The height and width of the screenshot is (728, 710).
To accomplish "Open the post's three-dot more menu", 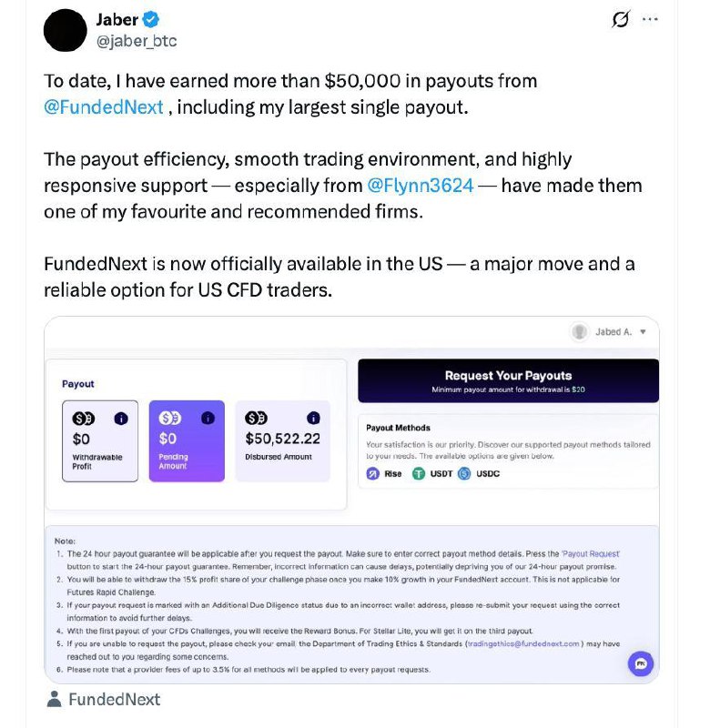I will [650, 20].
